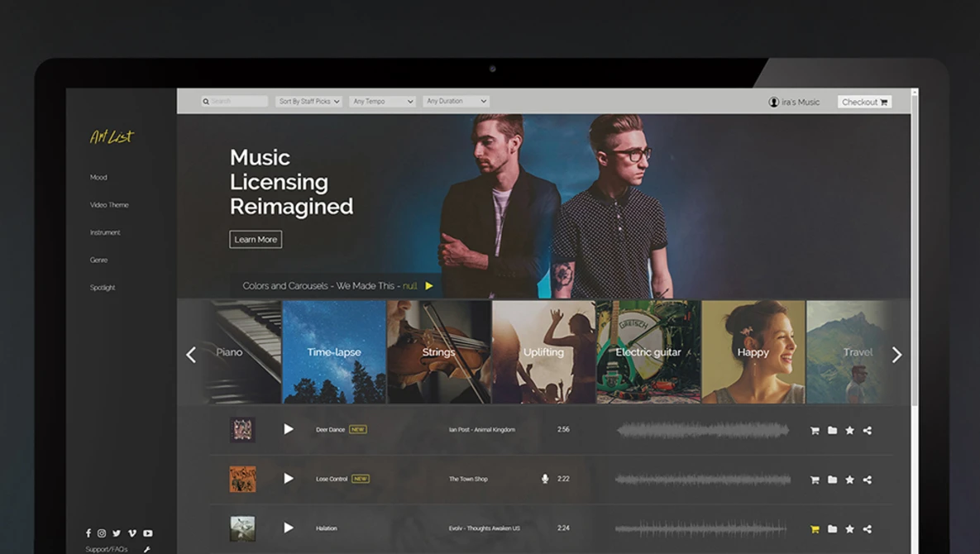Open the Vimeo page link
This screenshot has width=980, height=554.
point(131,533)
